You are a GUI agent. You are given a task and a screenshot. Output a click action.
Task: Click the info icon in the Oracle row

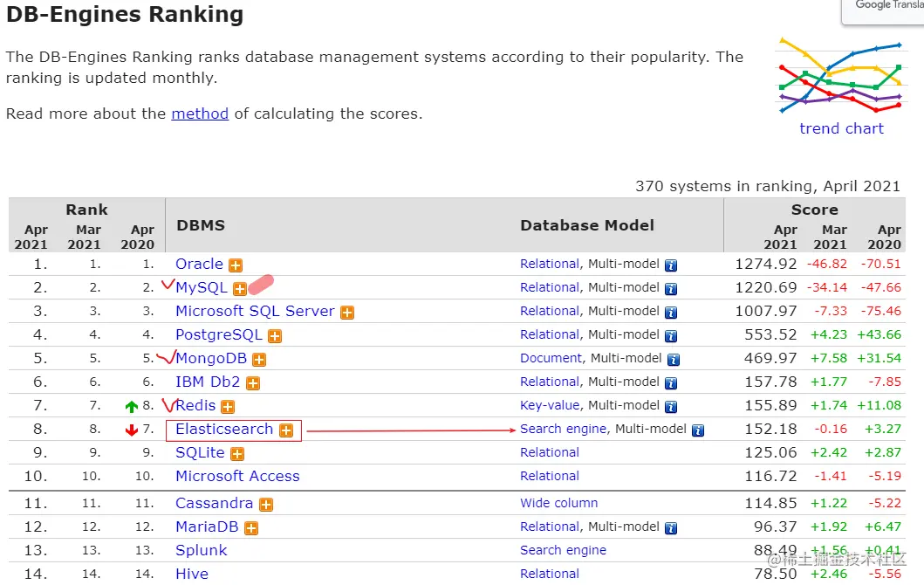pos(671,265)
